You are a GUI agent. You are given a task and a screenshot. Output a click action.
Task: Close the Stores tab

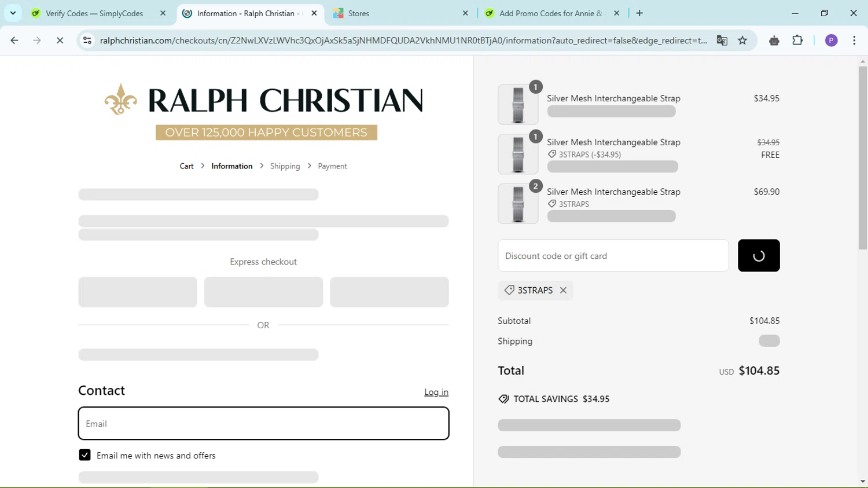pos(465,13)
